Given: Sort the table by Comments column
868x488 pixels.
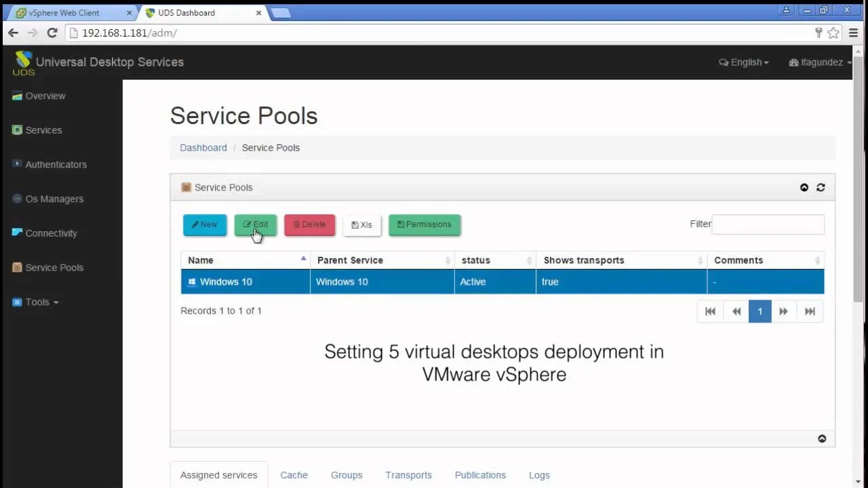Looking at the screenshot, I should point(766,260).
